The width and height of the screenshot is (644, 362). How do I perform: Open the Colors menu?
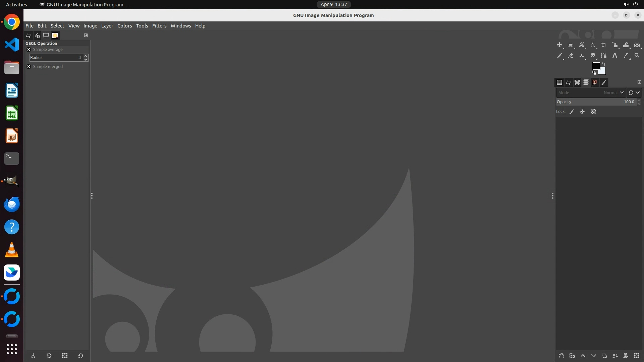point(124,26)
